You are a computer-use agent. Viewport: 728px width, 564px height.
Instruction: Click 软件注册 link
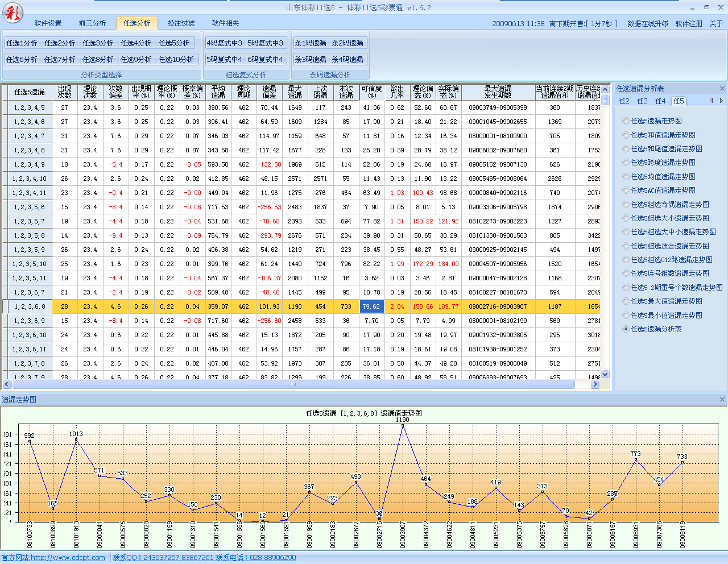689,24
